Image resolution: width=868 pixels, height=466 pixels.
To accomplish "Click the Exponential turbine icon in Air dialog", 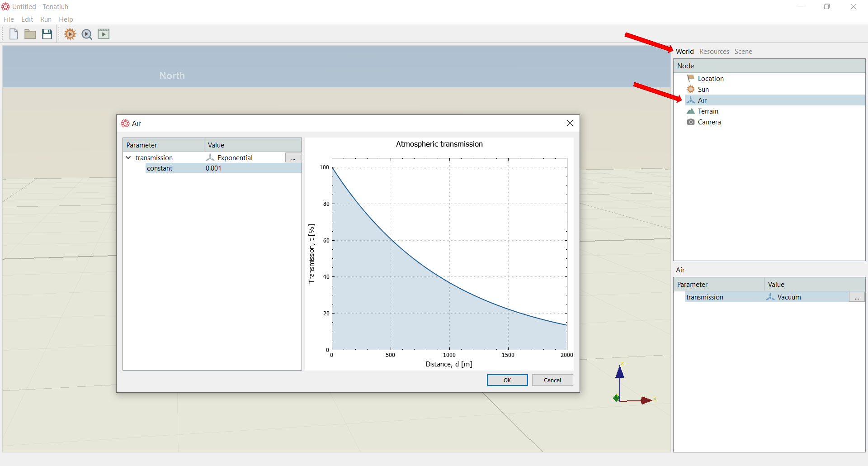I will pos(210,157).
